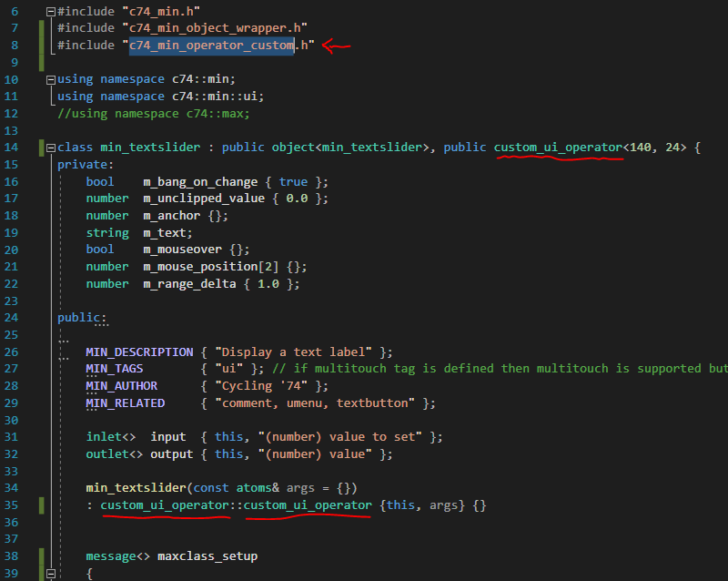Click const atoms& parameter type on line 34
The image size is (728, 581).
point(237,487)
